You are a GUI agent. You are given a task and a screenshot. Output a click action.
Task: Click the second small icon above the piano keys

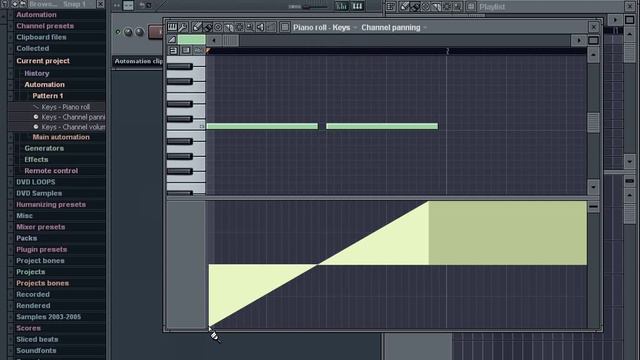pyautogui.click(x=186, y=50)
